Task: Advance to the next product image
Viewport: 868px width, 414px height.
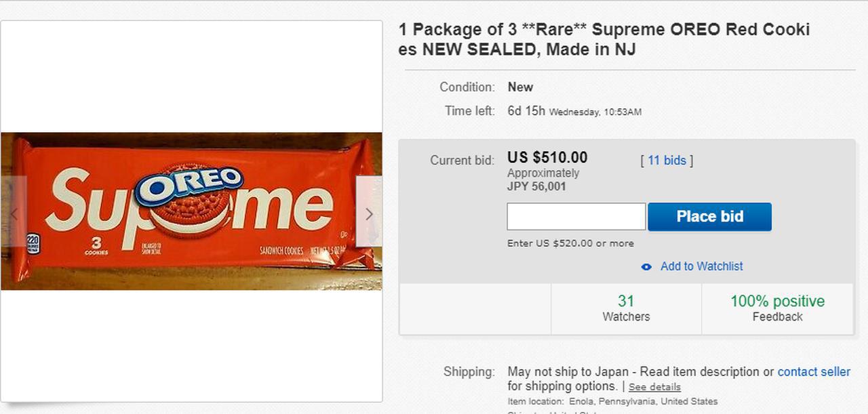Action: tap(369, 214)
